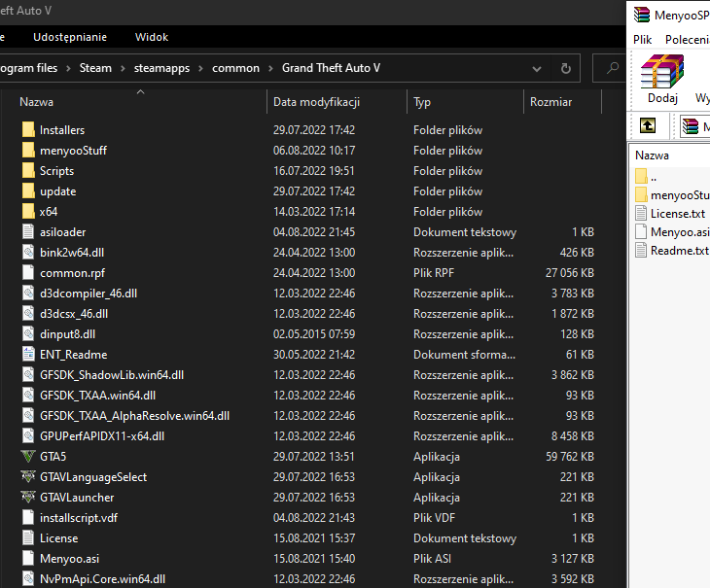Click the Dodaj icon in WinRAR toolbar
Image resolution: width=710 pixels, height=588 pixels.
(x=662, y=72)
